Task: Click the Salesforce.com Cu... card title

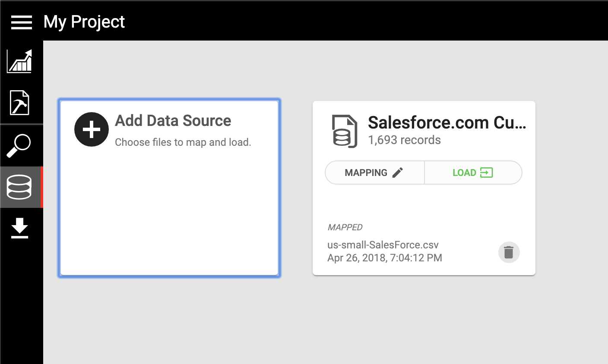Action: click(x=446, y=123)
